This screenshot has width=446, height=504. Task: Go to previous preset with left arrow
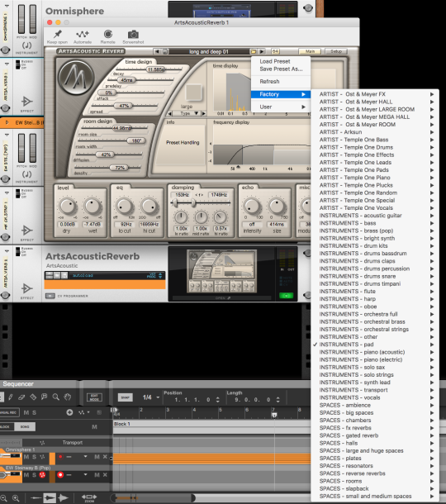[157, 51]
